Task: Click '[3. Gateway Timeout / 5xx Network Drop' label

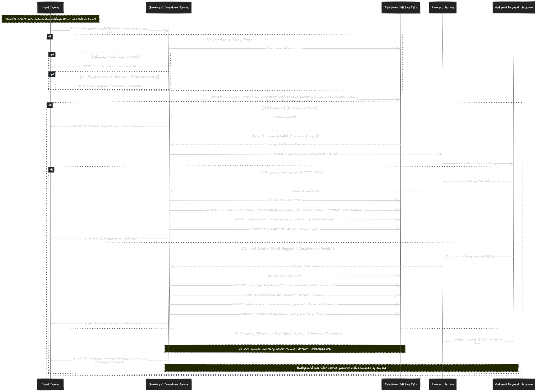Action: [289, 333]
